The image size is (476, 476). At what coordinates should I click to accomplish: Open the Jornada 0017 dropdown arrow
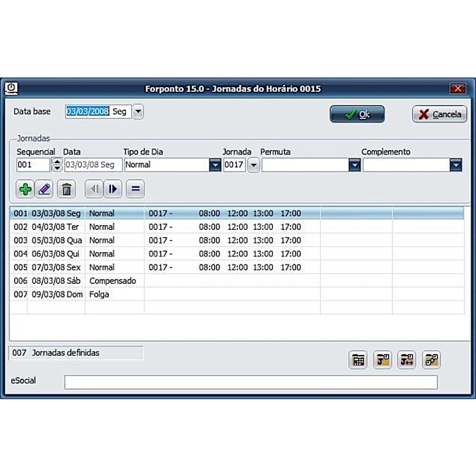[x=254, y=165]
